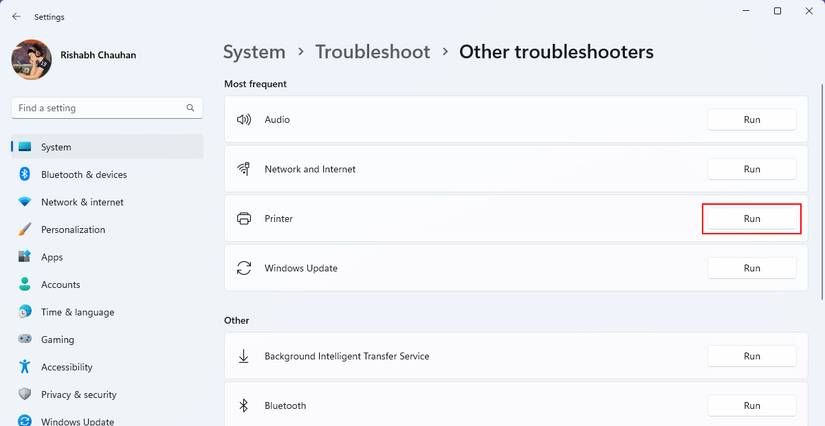825x426 pixels.
Task: Click the search magnifier icon
Action: pos(190,108)
